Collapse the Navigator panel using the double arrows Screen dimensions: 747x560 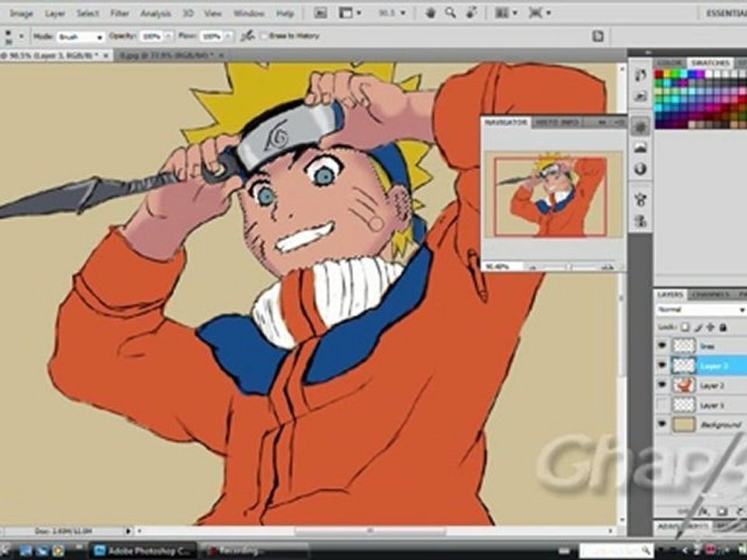tap(601, 123)
